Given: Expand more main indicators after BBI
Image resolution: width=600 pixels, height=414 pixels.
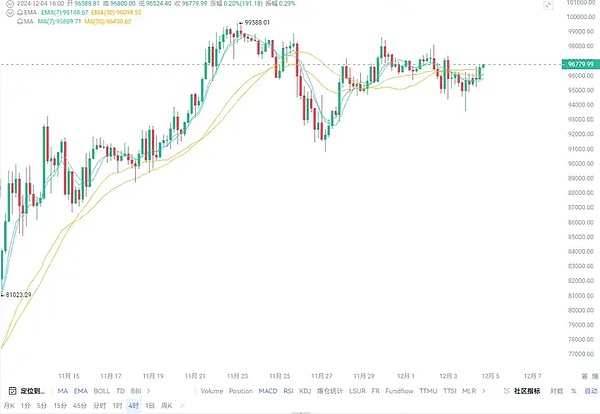Looking at the screenshot, I should click(148, 391).
